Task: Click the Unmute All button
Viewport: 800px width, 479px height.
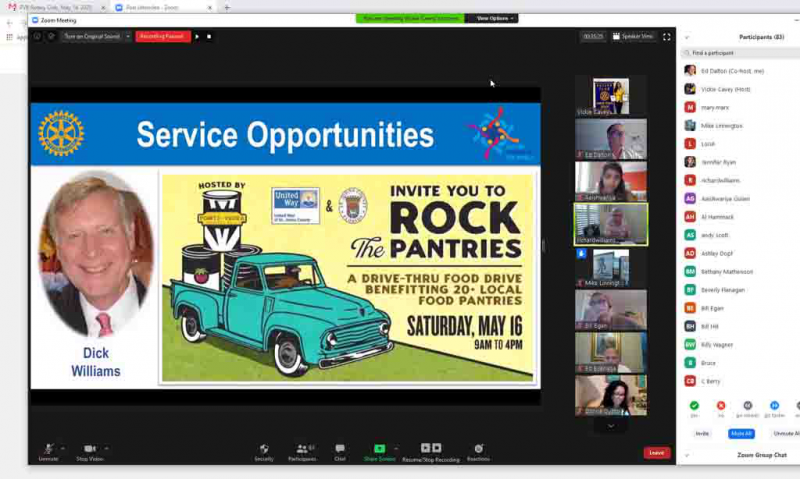Action: pyautogui.click(x=784, y=434)
